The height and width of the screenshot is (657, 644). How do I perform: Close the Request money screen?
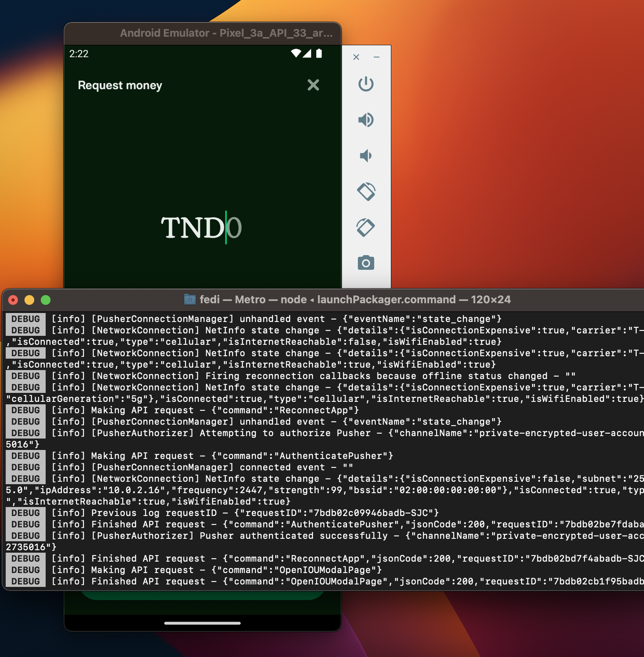coord(313,85)
